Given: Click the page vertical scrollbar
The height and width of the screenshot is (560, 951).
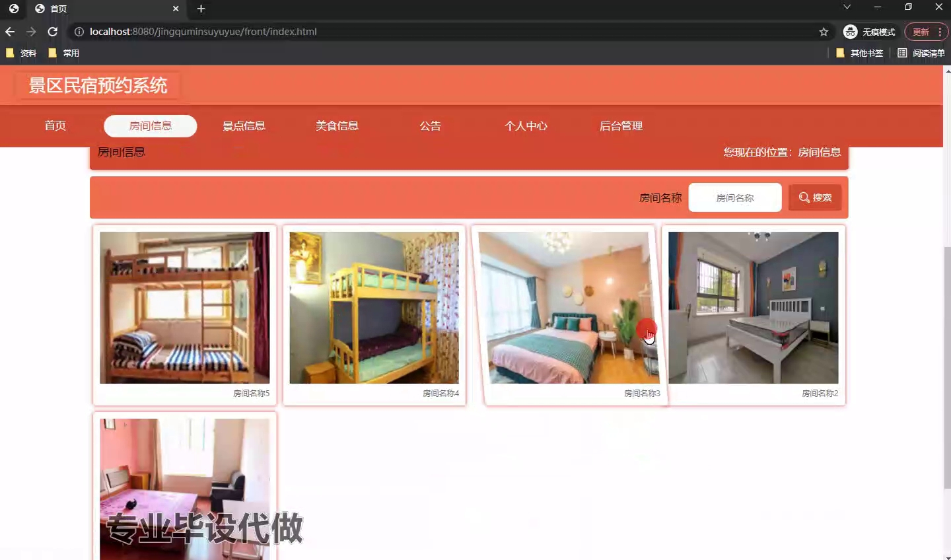Looking at the screenshot, I should pyautogui.click(x=947, y=367).
